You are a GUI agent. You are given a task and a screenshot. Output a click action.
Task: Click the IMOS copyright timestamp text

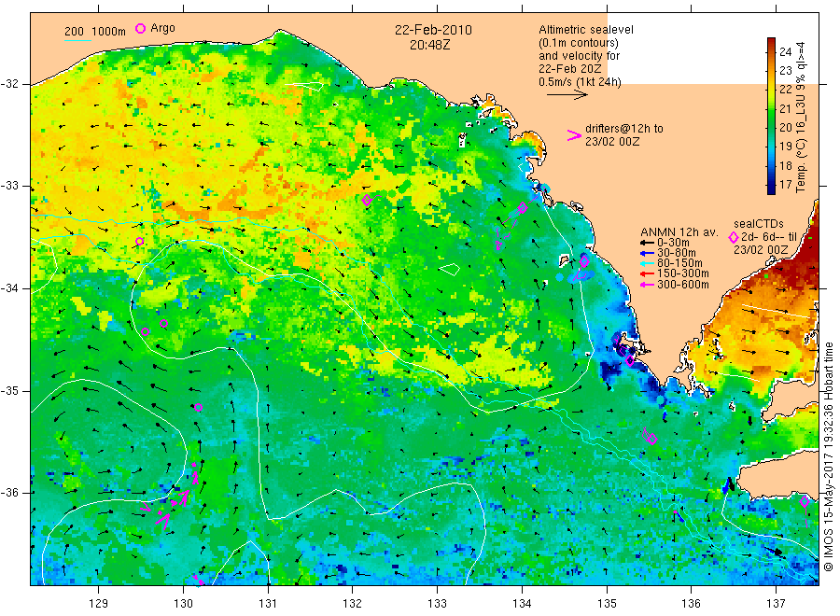pos(828,457)
